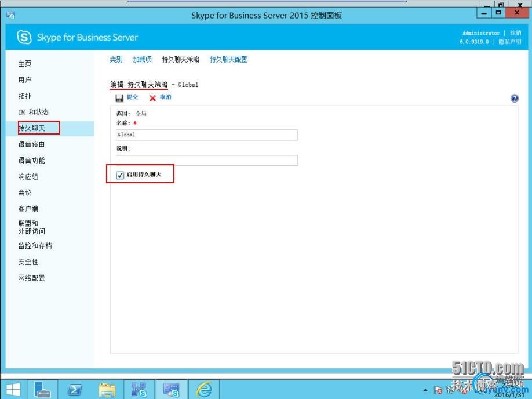Maximize the control panel window
Screen dimensions: 532x399
pos(498,13)
